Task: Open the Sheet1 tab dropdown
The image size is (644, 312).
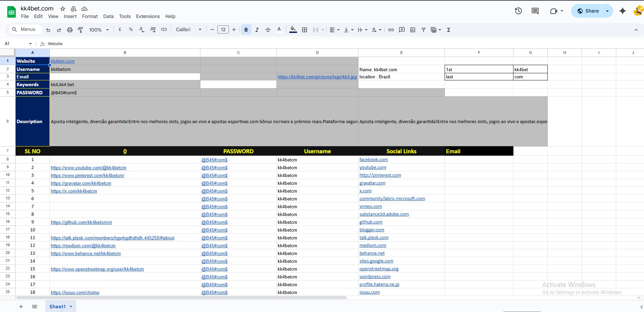Action: [x=71, y=306]
